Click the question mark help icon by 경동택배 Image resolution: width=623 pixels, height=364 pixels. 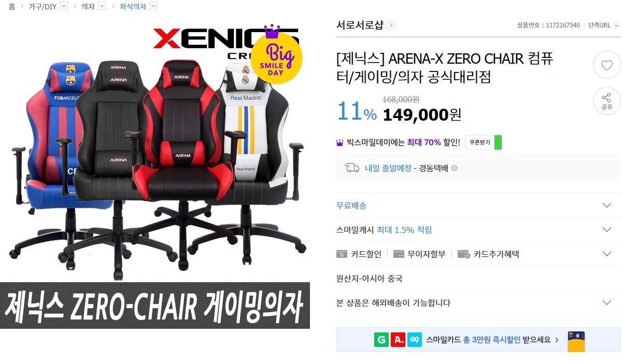(454, 168)
